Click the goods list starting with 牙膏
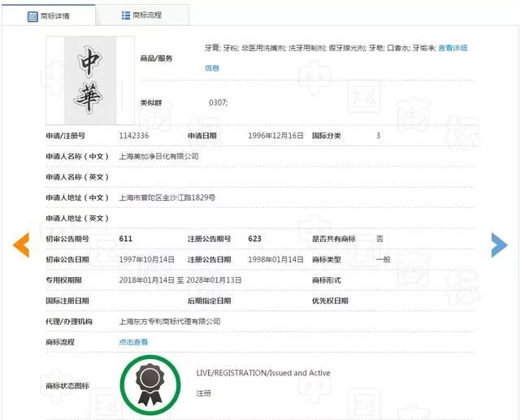520x420 pixels. point(320,48)
